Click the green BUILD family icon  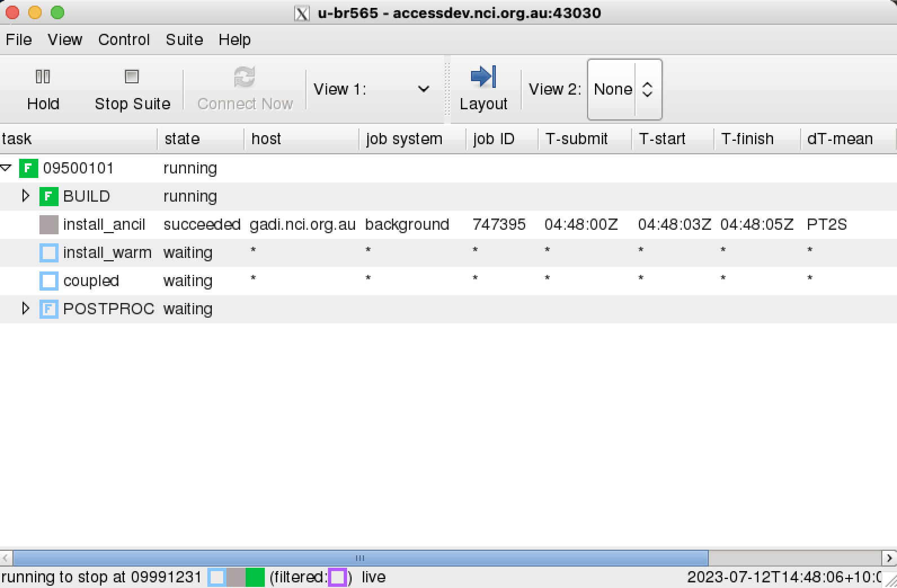tap(49, 196)
